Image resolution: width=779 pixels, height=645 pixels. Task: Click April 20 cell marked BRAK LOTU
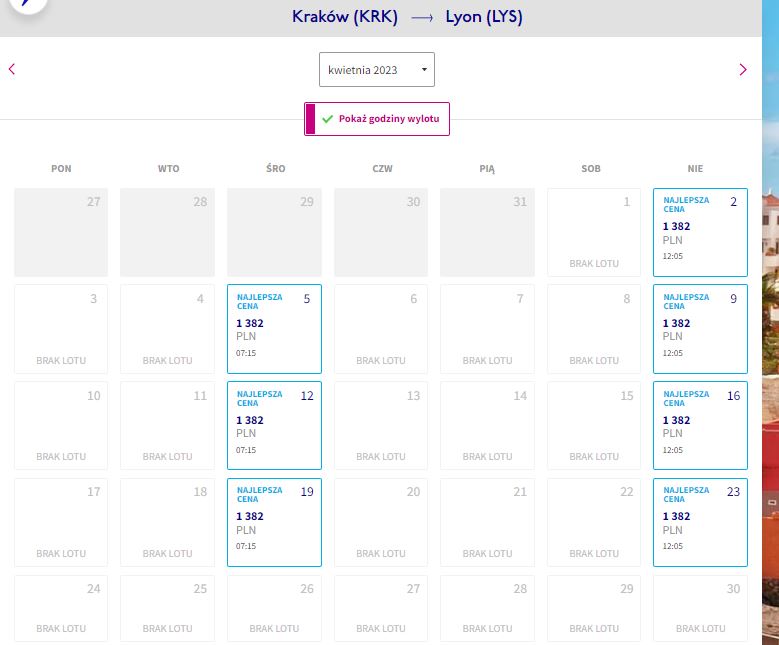coord(381,522)
